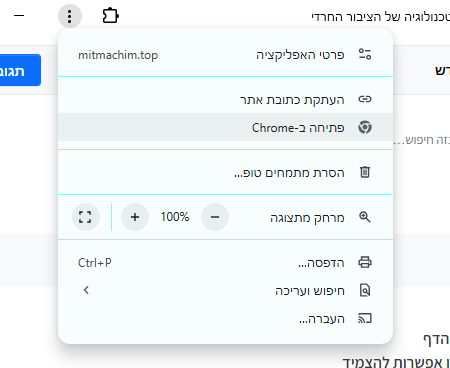Image resolution: width=450 pixels, height=368 pixels.
Task: Enter fullscreen mode with the fullscreen button
Action: pyautogui.click(x=86, y=217)
